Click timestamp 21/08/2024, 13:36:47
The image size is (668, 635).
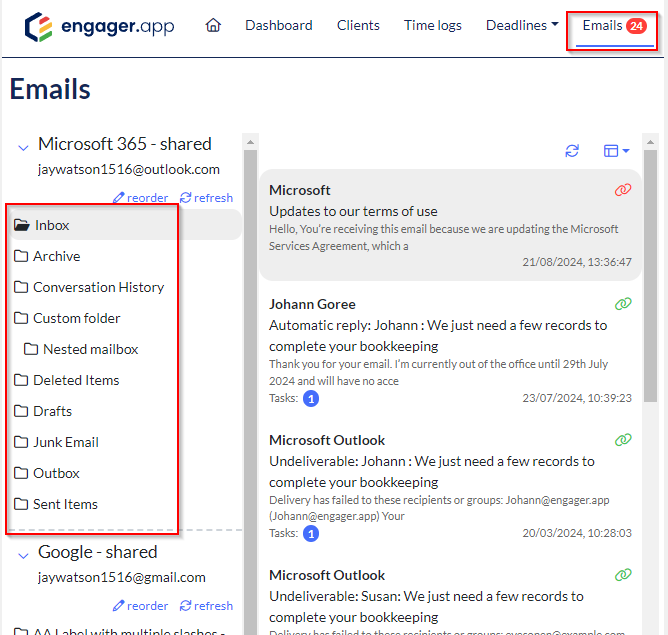pos(577,262)
